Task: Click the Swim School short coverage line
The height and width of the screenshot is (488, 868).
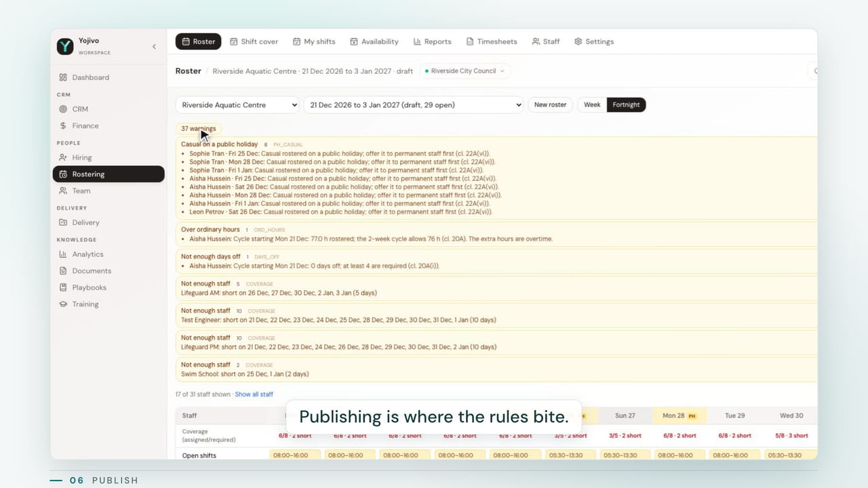Action: (x=245, y=374)
